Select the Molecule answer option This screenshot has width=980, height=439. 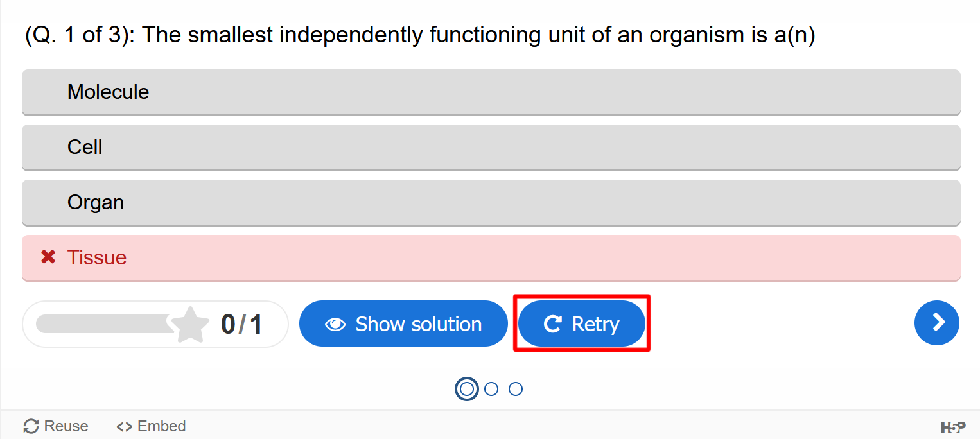pos(491,92)
